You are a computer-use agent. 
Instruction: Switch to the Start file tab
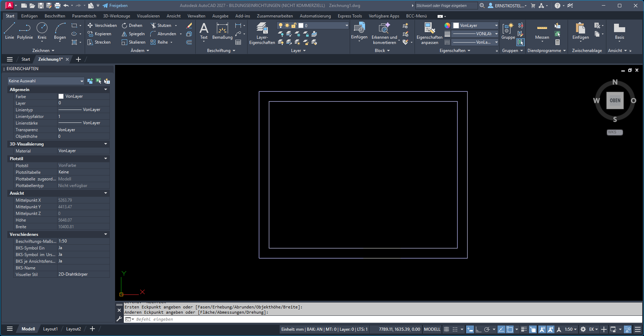(26, 59)
